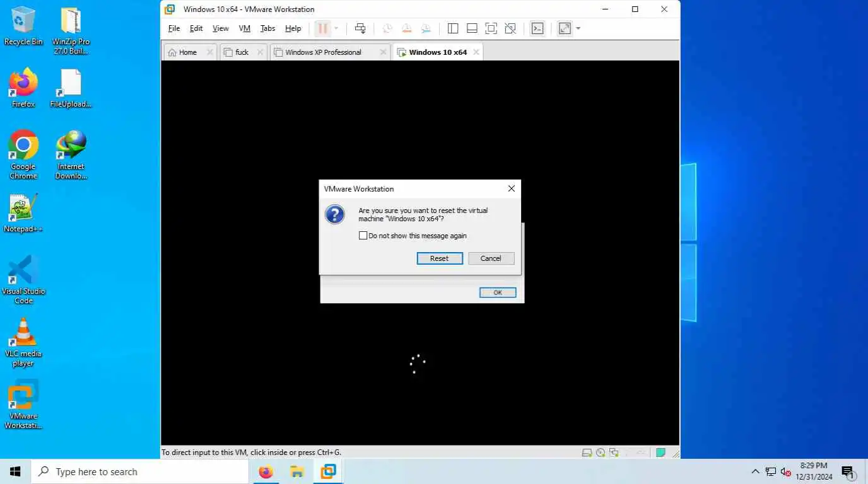
Task: Close the VMware Workstation reset dialog
Action: pos(511,188)
